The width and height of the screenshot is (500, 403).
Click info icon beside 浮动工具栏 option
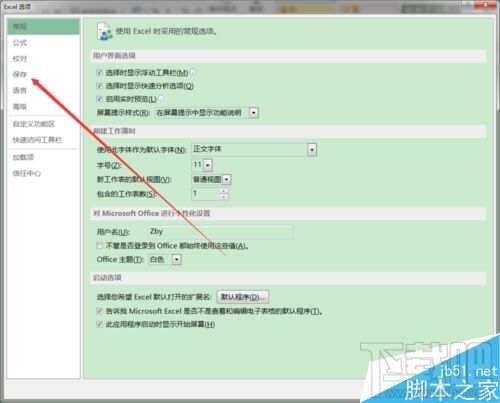pyautogui.click(x=193, y=72)
